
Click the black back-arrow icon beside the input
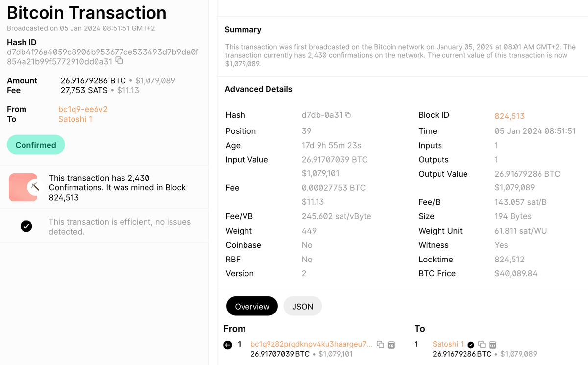[228, 345]
